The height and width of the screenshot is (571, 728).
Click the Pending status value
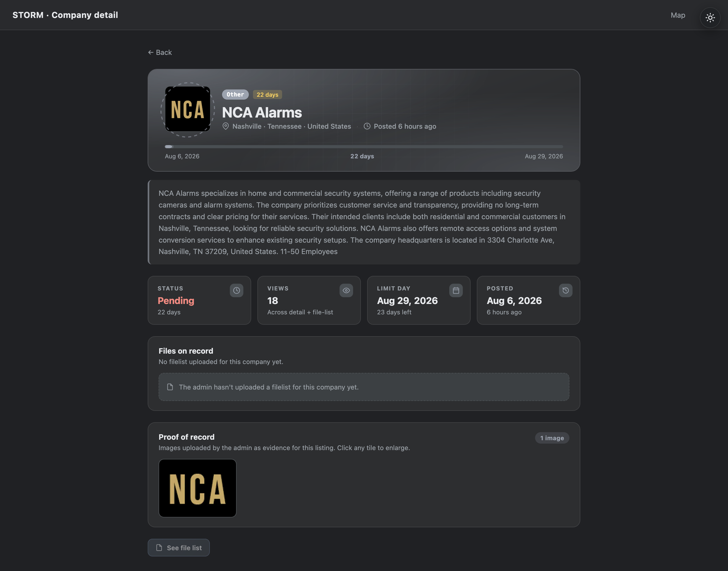176,301
